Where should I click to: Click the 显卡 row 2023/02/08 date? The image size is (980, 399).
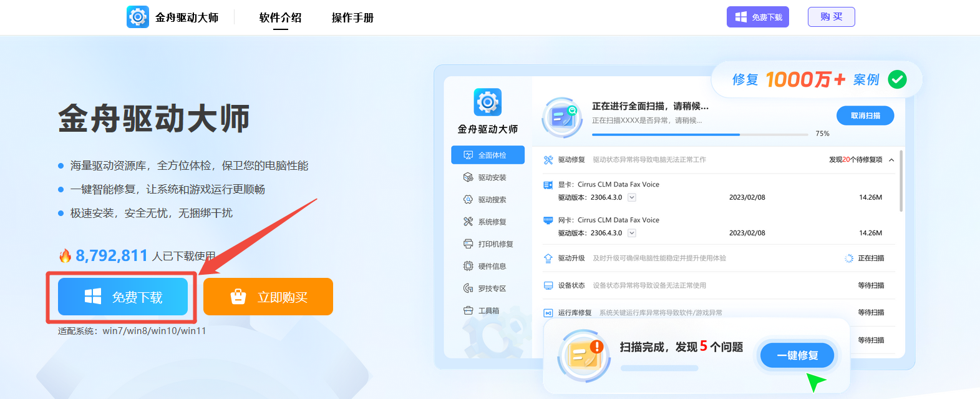point(747,197)
